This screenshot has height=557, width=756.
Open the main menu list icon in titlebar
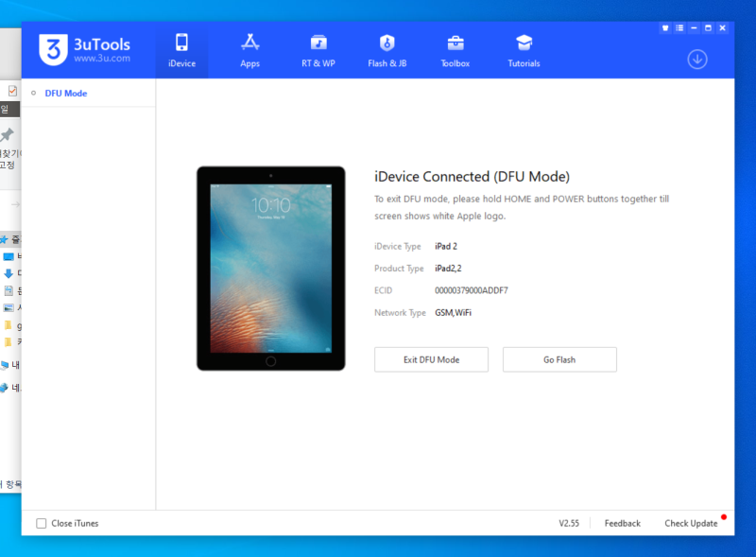[x=681, y=28]
